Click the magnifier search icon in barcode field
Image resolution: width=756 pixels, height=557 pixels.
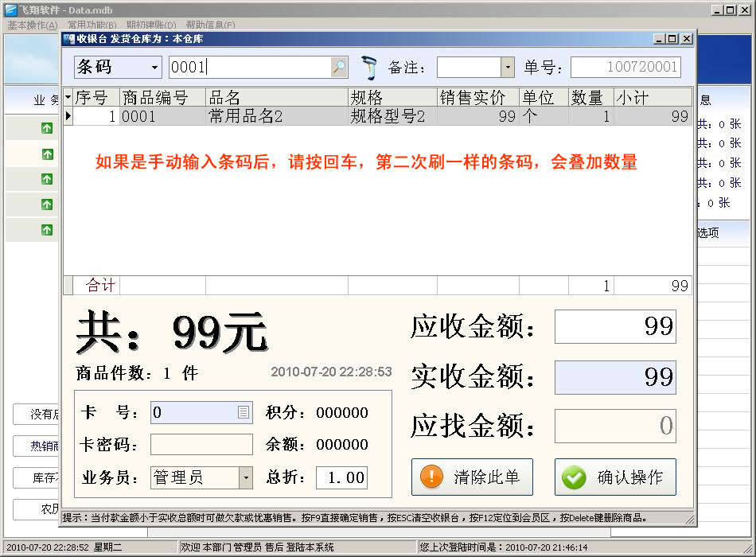click(x=340, y=68)
